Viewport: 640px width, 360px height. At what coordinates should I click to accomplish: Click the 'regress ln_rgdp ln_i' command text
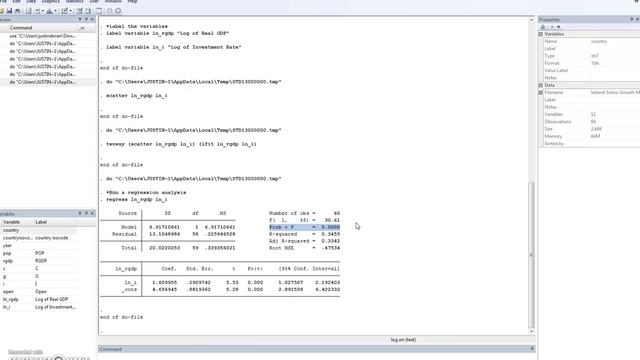137,199
